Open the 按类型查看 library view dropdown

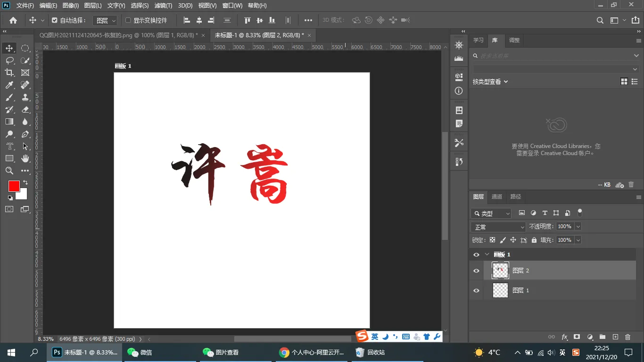click(x=490, y=82)
